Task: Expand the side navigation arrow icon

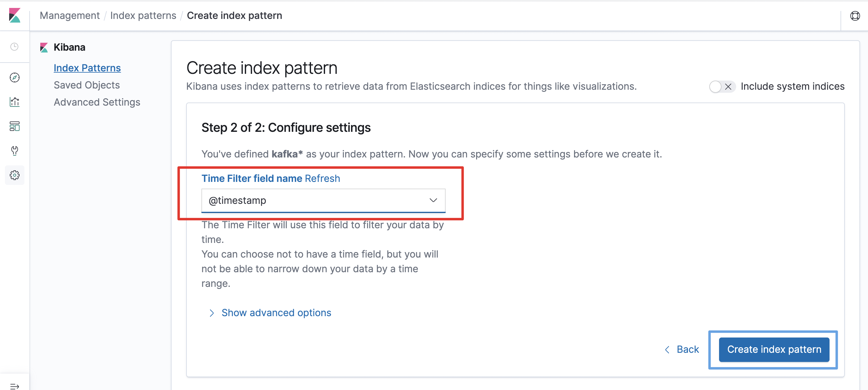Action: coord(14,386)
